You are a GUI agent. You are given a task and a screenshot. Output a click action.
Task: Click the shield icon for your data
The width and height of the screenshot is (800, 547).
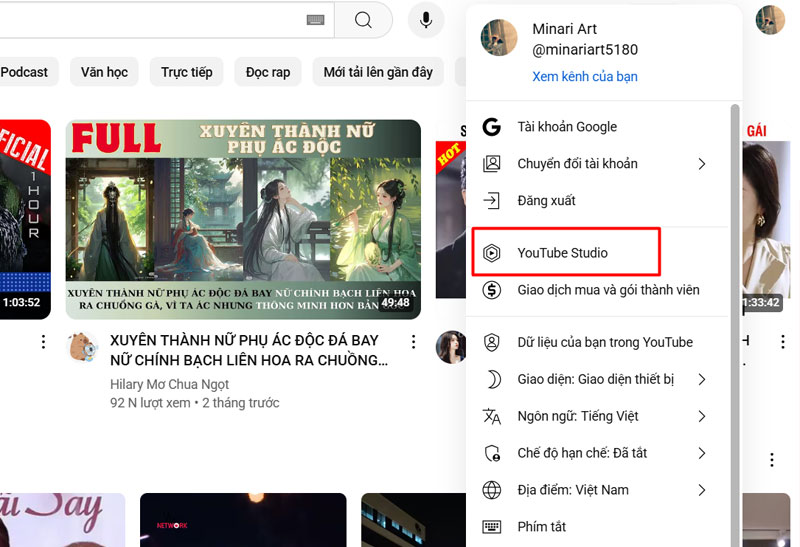[x=492, y=342]
